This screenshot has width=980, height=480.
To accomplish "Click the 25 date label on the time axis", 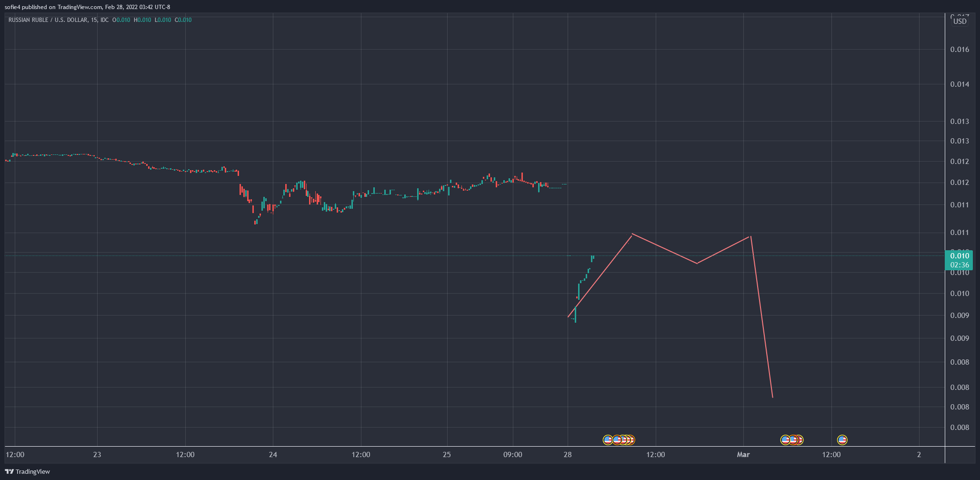I will (447, 455).
